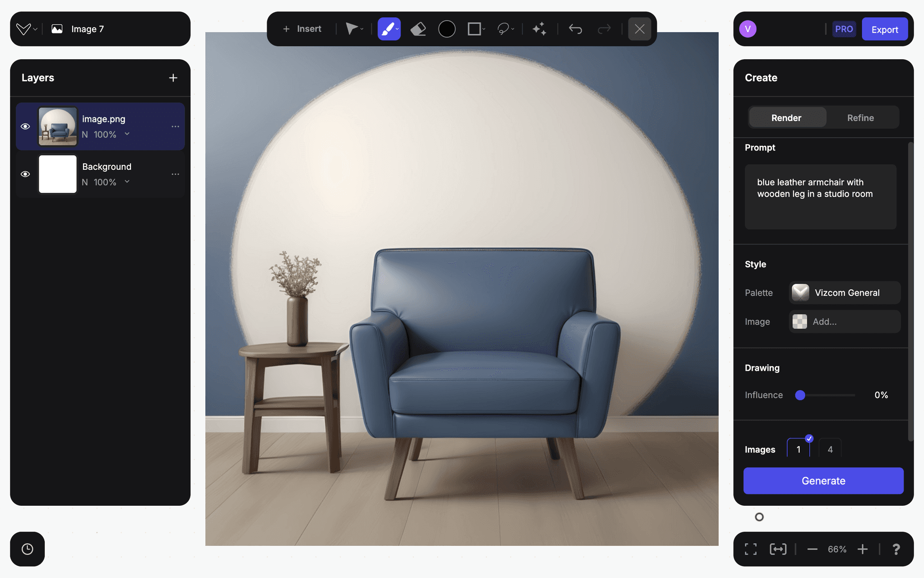Hide the image.png layer
Viewport: 924px width, 578px height.
point(25,126)
